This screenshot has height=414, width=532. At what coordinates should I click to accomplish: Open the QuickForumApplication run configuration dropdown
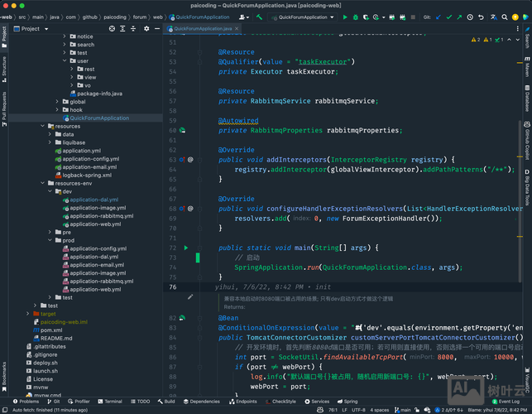[x=301, y=17]
